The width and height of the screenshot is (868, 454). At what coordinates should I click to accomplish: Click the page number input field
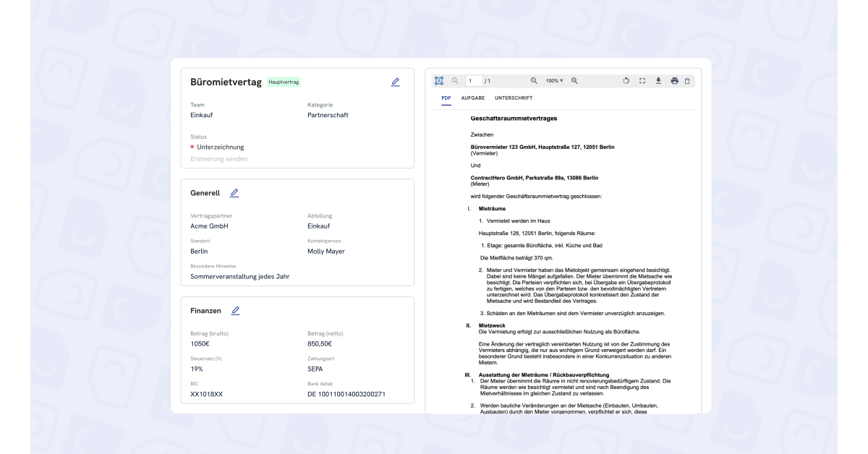473,81
